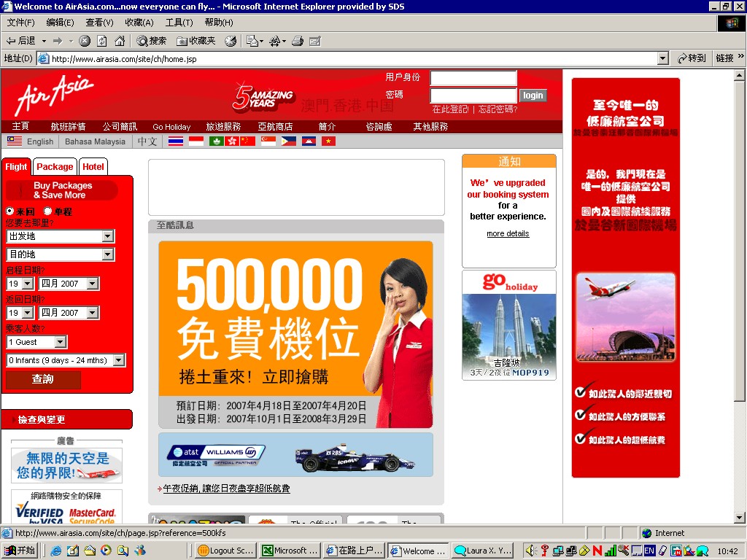Select the Hong Kong flag language icon
747x560 pixels.
(x=231, y=141)
